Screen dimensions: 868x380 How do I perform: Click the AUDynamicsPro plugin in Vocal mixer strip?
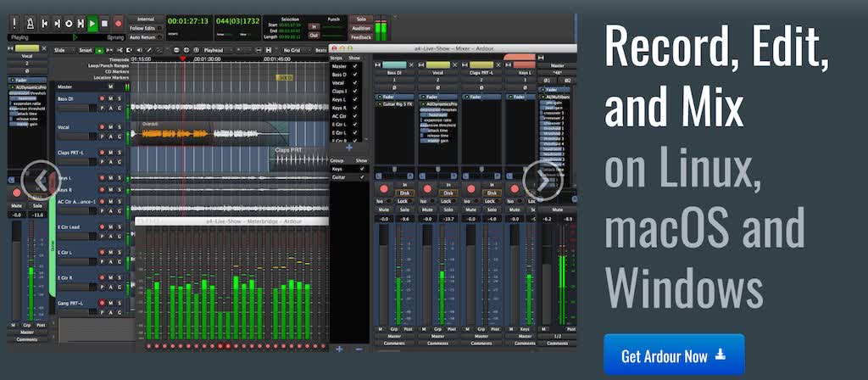pyautogui.click(x=438, y=104)
